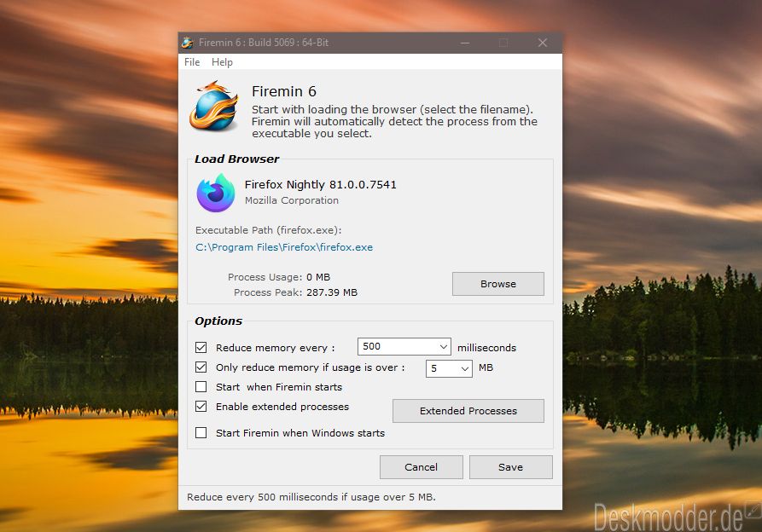Disable Enable extended processes checkbox
Screen dimensions: 762x532
[x=201, y=407]
